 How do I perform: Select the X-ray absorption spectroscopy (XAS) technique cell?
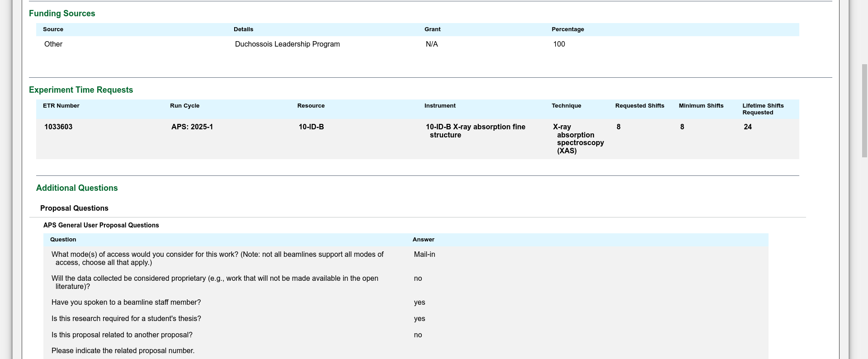point(578,139)
